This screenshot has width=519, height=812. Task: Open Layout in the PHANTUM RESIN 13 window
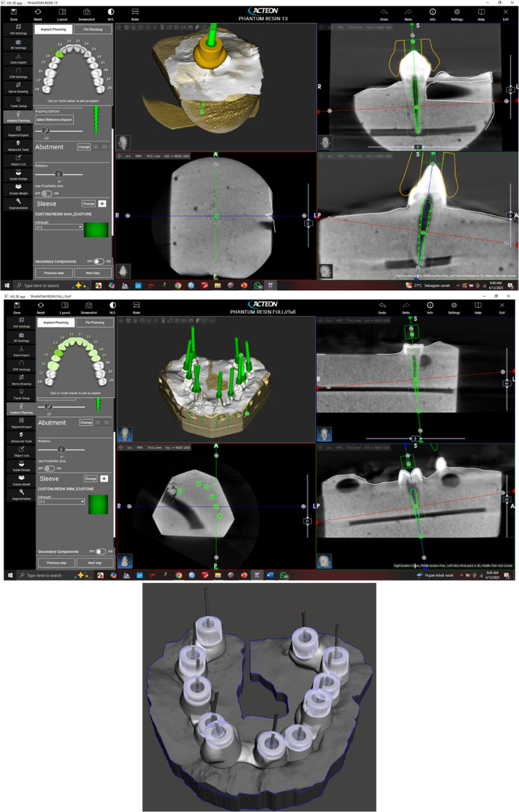[62, 15]
